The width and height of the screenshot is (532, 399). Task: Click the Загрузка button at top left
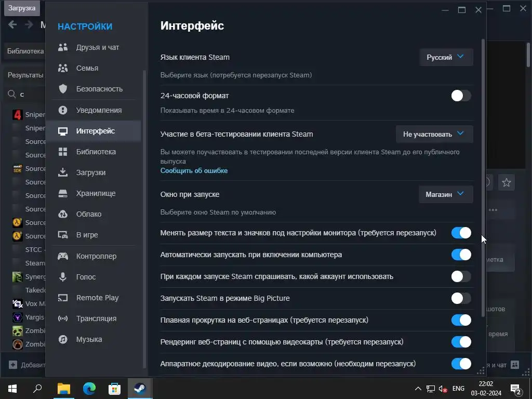point(22,8)
